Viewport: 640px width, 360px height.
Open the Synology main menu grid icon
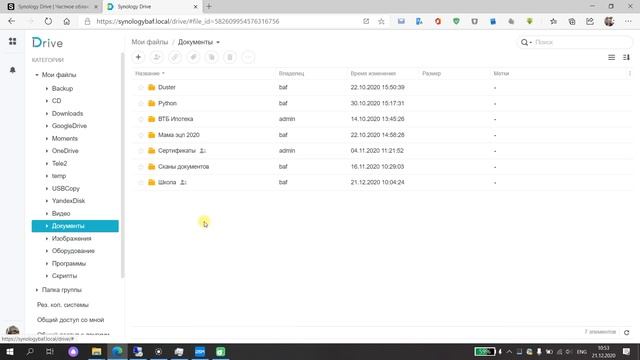tap(13, 41)
